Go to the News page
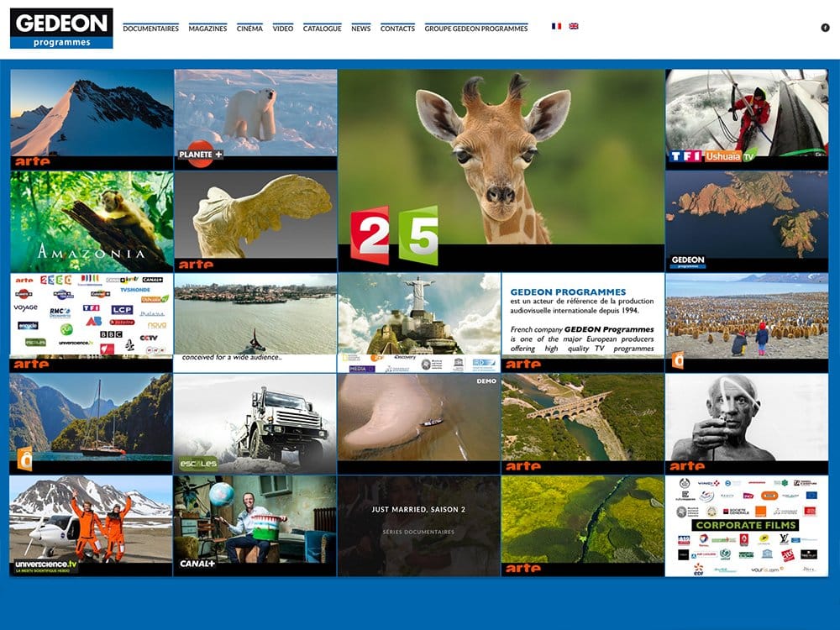The width and height of the screenshot is (840, 630). (x=360, y=29)
